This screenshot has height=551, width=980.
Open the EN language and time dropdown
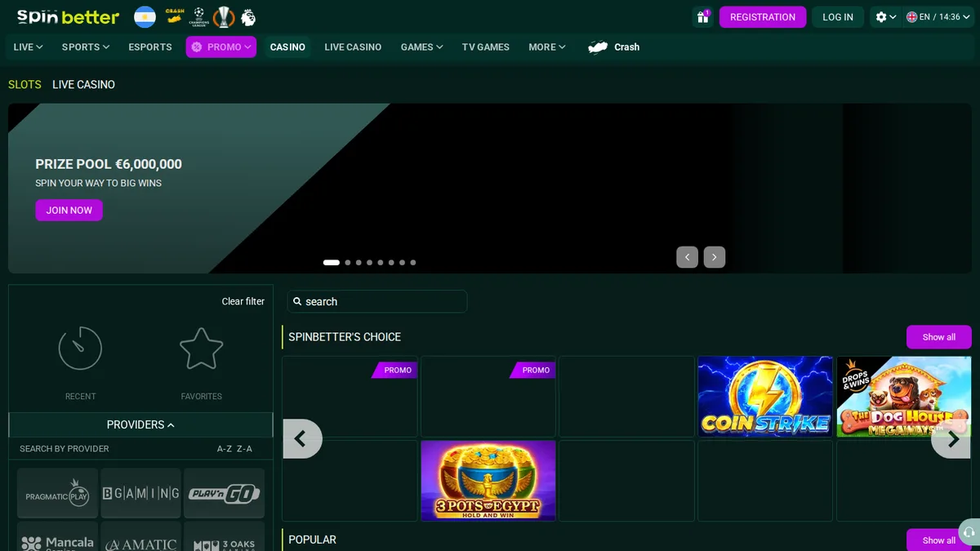tap(938, 17)
